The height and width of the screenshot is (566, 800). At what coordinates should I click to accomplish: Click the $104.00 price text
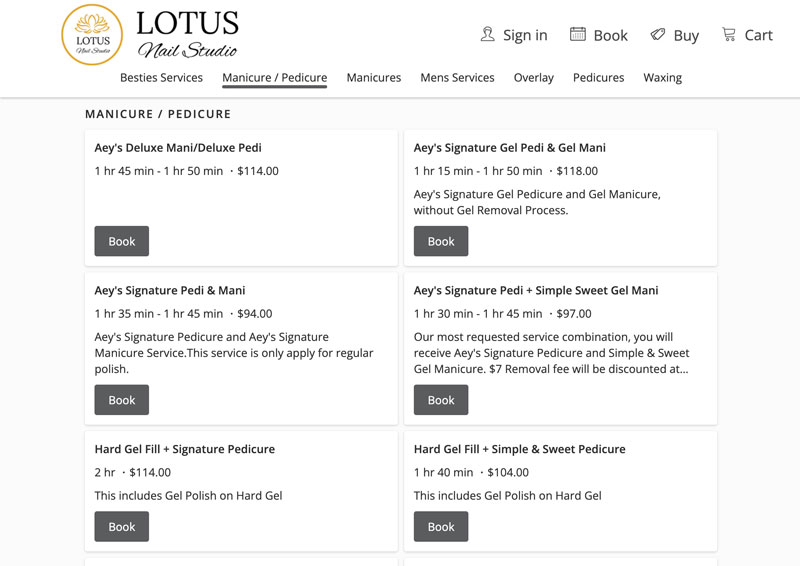point(508,473)
